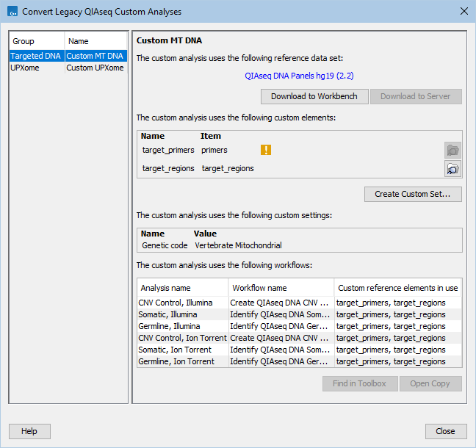
Task: Click the browse icon for target_regions
Action: coord(452,169)
